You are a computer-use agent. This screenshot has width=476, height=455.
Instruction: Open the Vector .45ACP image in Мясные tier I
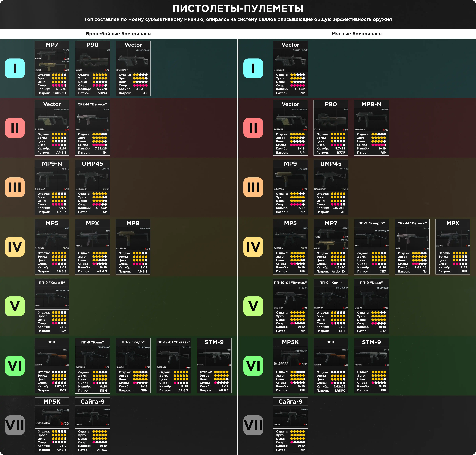pos(290,60)
